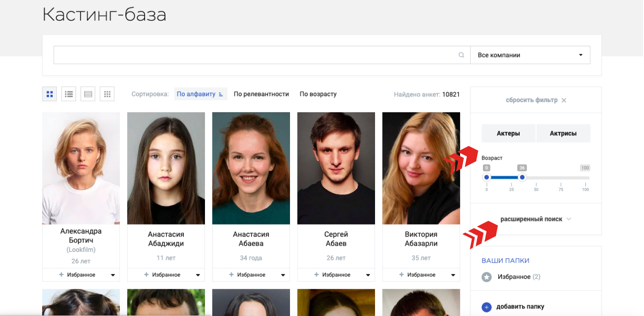Click the blue plus icon to add folder
The image size is (644, 316).
pos(487,307)
